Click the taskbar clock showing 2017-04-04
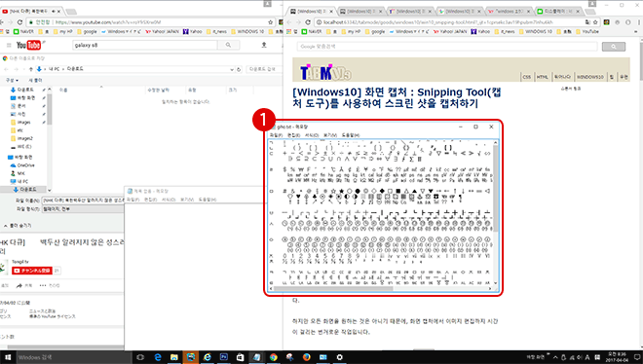Image resolution: width=643 pixels, height=364 pixels. click(x=617, y=357)
